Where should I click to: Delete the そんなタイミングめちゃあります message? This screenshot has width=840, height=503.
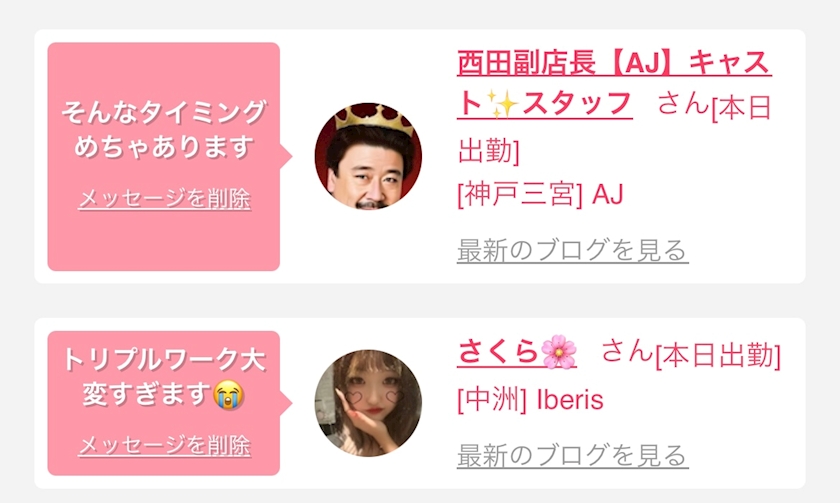(x=164, y=199)
